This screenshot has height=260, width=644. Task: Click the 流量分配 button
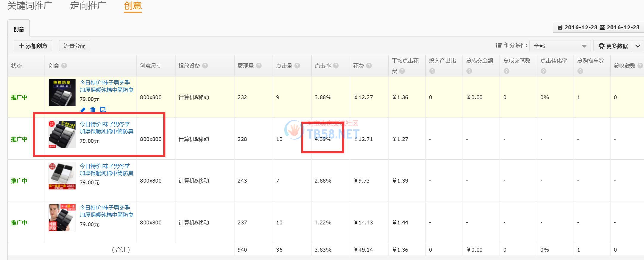click(x=75, y=46)
